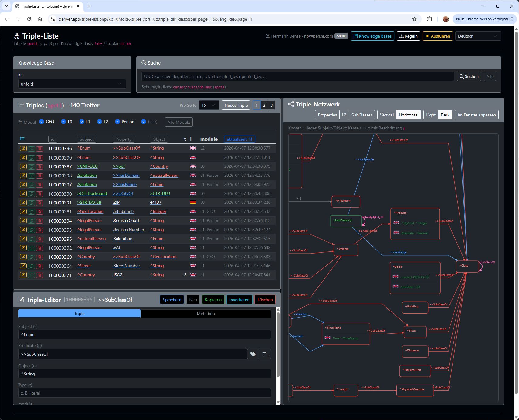Viewport: 519px width, 420px height.
Task: Click the Suchen button
Action: 469,76
